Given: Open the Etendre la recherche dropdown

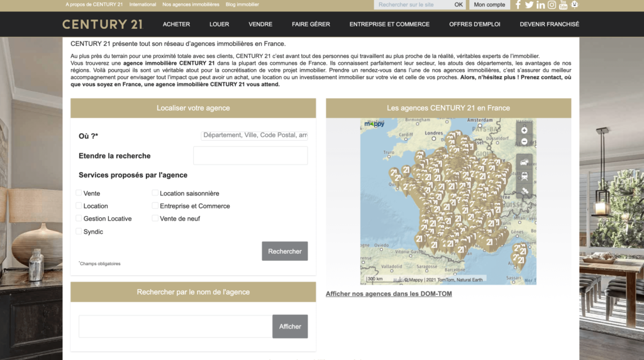Looking at the screenshot, I should tap(250, 156).
